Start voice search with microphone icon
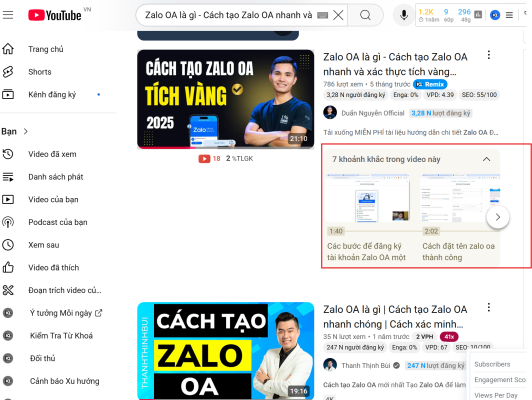Screen dimensions: 532x400 (x=403, y=15)
